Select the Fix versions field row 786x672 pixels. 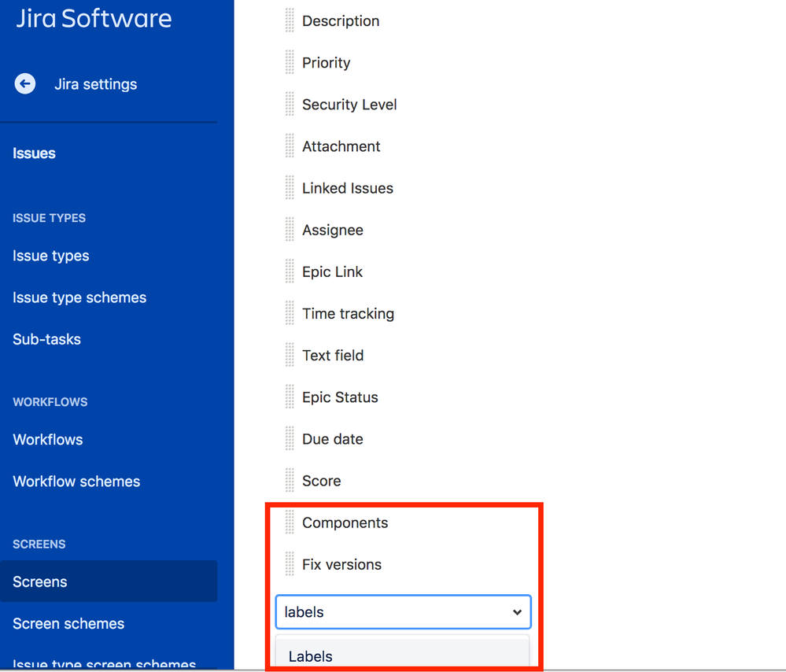341,563
